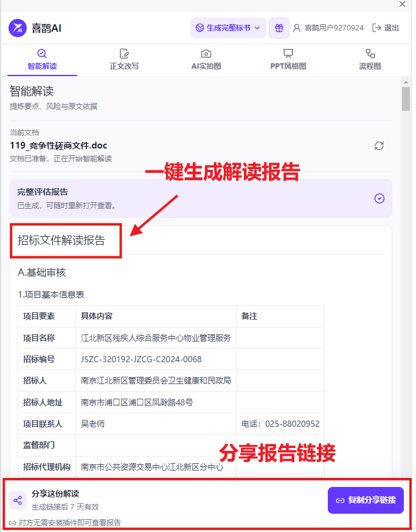Click the 复制分享链接 button

(366, 500)
